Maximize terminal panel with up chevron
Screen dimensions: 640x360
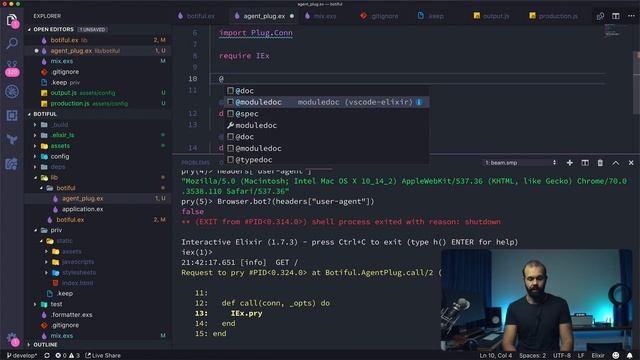tap(616, 162)
